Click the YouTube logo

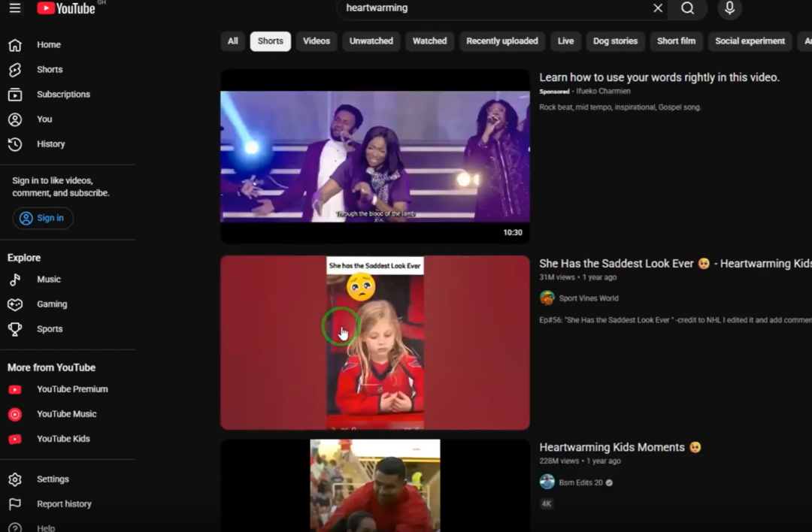tap(66, 8)
